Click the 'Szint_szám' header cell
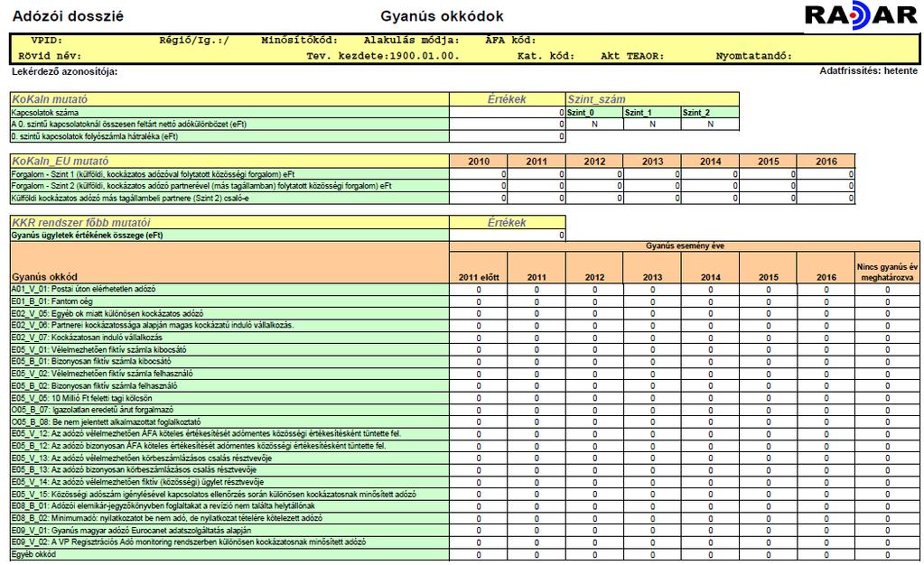This screenshot has width=924, height=565. (x=652, y=99)
